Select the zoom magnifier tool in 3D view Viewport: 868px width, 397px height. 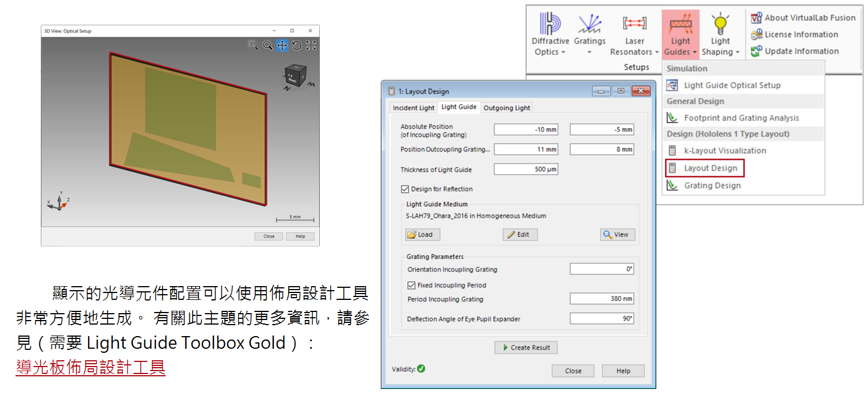click(267, 45)
